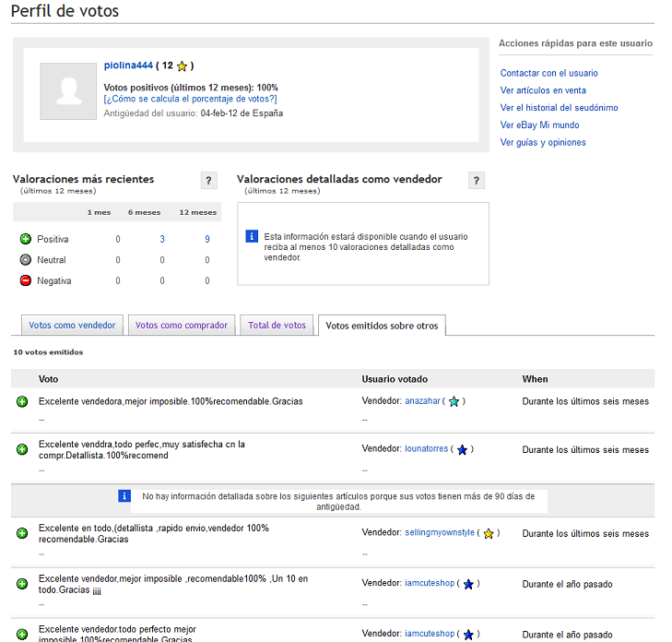Viewport: 672px width, 642px height.
Task: Open Ver artículos en venta
Action: point(543,90)
